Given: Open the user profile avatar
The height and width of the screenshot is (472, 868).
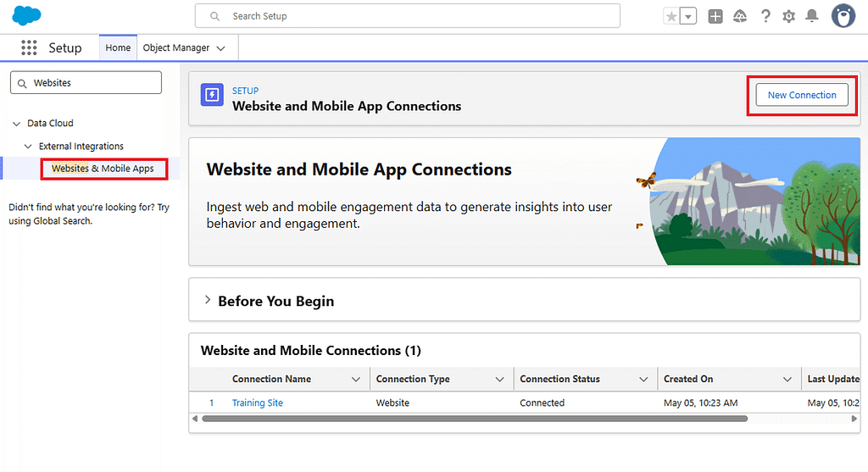Looking at the screenshot, I should [x=843, y=16].
